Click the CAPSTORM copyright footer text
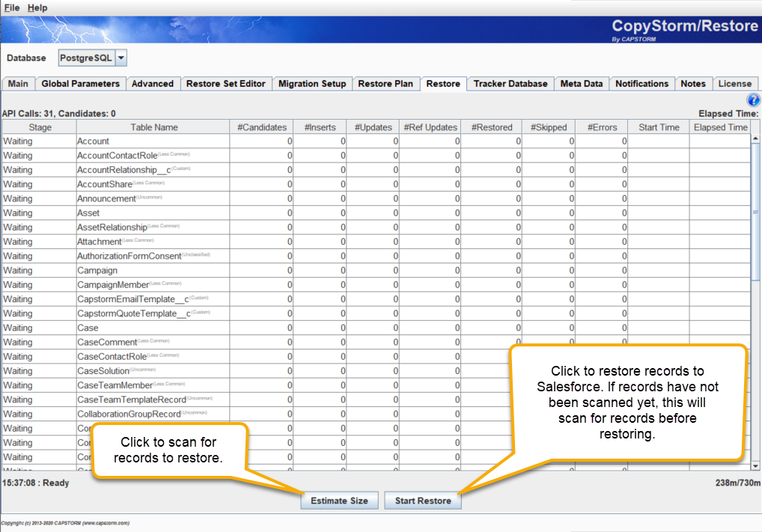762x532 pixels. click(x=65, y=523)
